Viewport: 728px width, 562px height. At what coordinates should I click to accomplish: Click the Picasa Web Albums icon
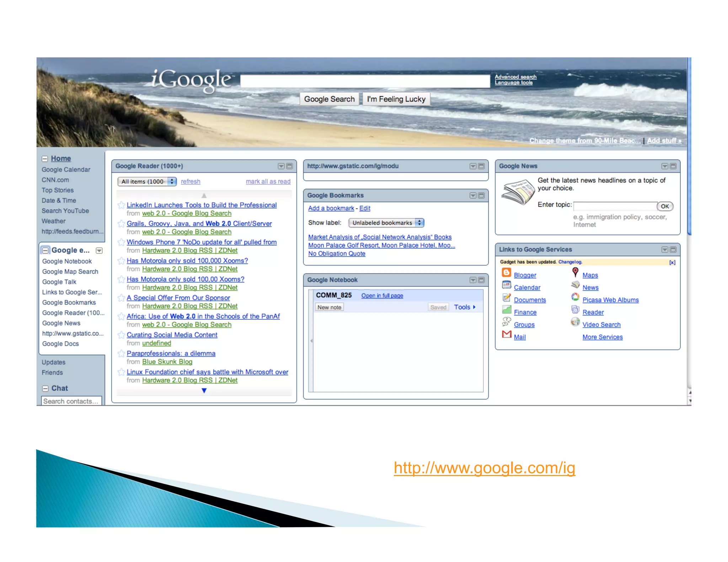tap(575, 297)
